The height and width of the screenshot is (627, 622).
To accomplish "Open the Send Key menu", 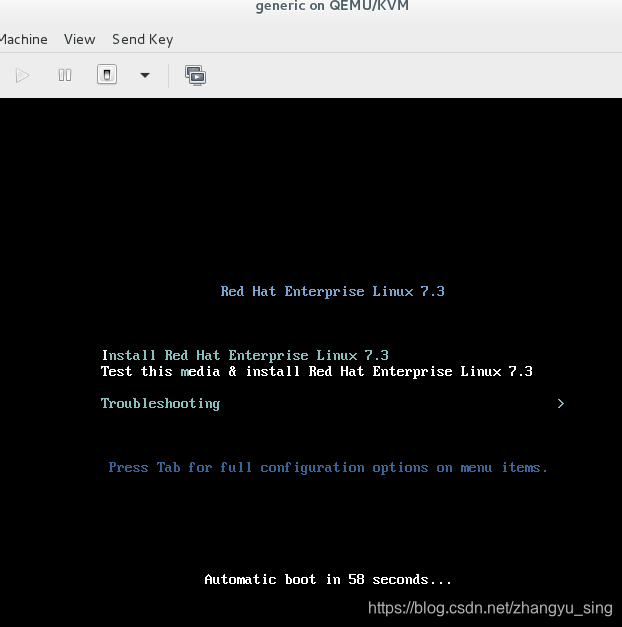I will click(142, 40).
